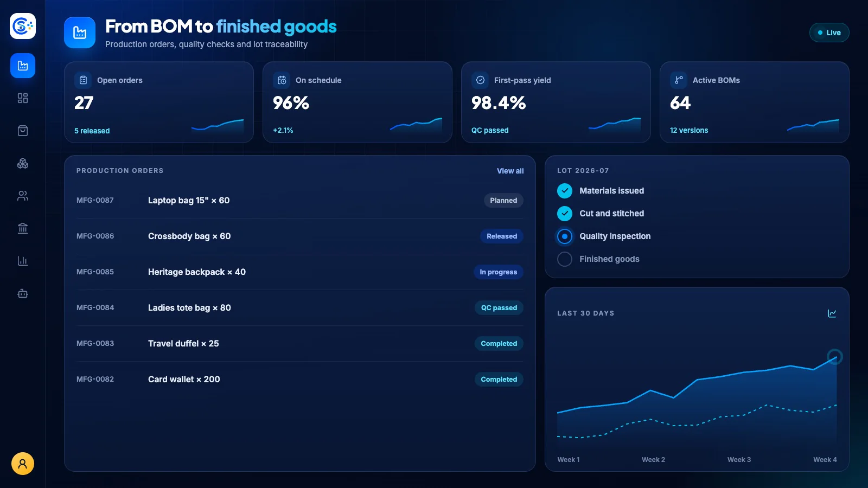Open the Laptop bag 15" × 60 order

[189, 200]
